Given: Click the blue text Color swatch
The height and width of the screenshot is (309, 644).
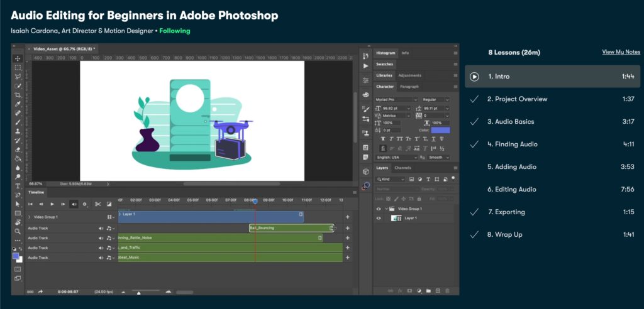Looking at the screenshot, I should click(440, 130).
